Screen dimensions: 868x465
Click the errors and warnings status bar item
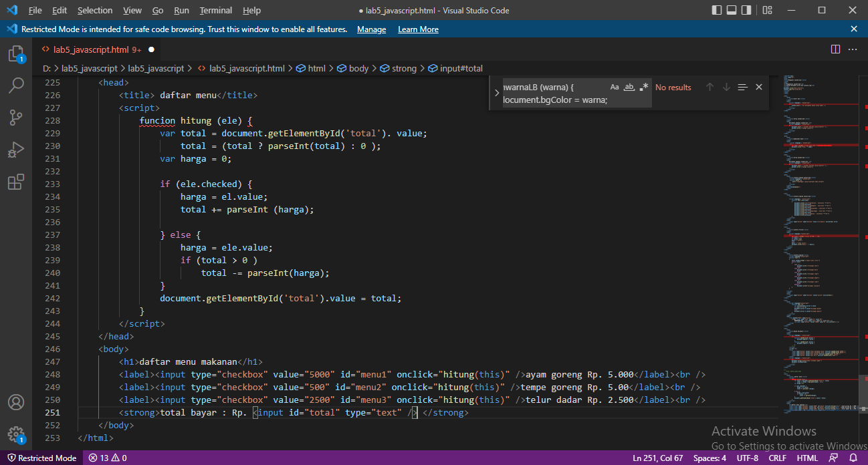click(x=107, y=458)
